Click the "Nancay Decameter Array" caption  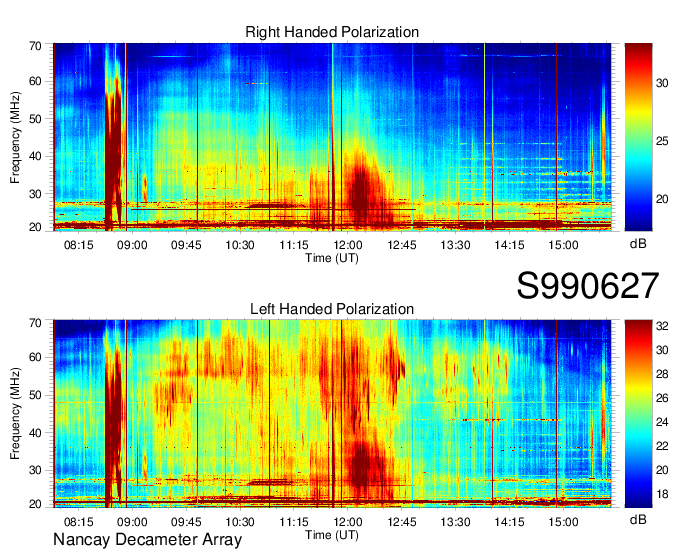[147, 540]
